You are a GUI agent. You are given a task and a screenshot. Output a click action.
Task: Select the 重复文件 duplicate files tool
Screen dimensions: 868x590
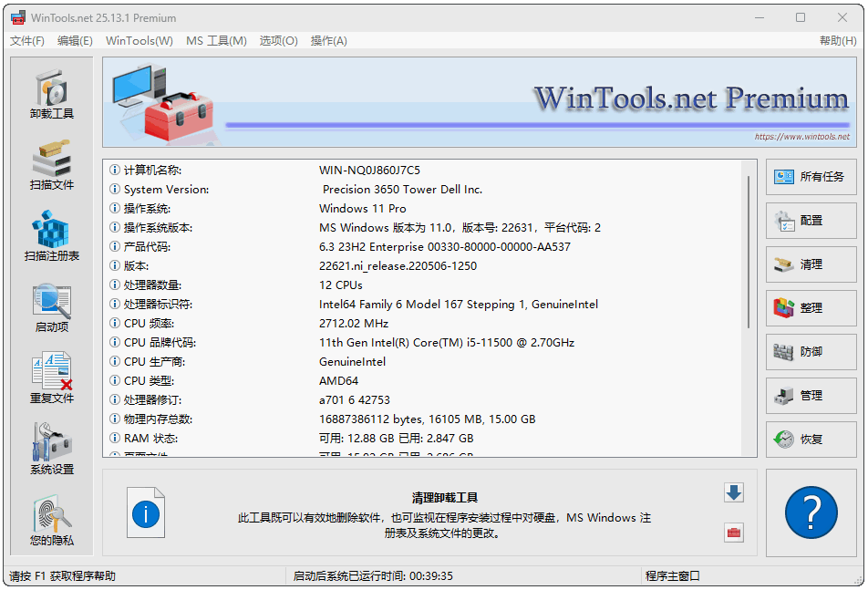(52, 379)
